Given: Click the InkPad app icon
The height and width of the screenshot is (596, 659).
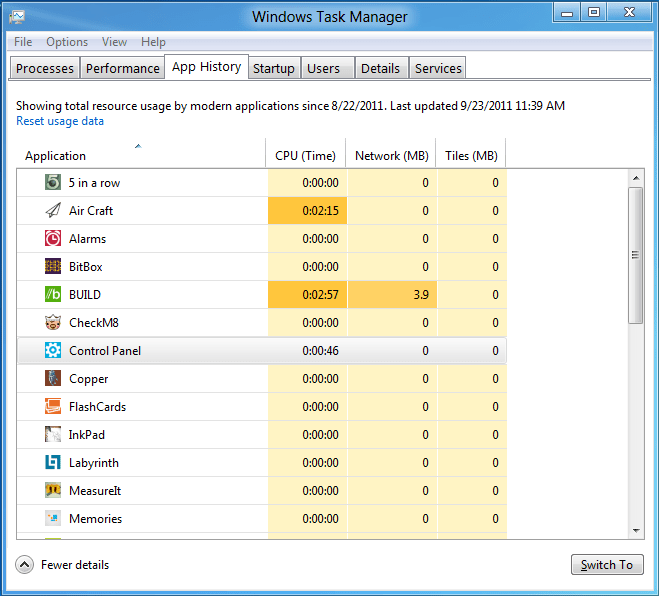Looking at the screenshot, I should [x=53, y=435].
